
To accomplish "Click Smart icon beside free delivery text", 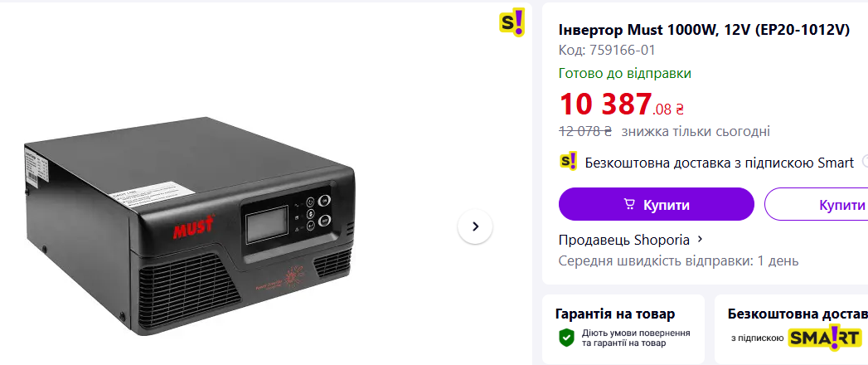I will [568, 162].
